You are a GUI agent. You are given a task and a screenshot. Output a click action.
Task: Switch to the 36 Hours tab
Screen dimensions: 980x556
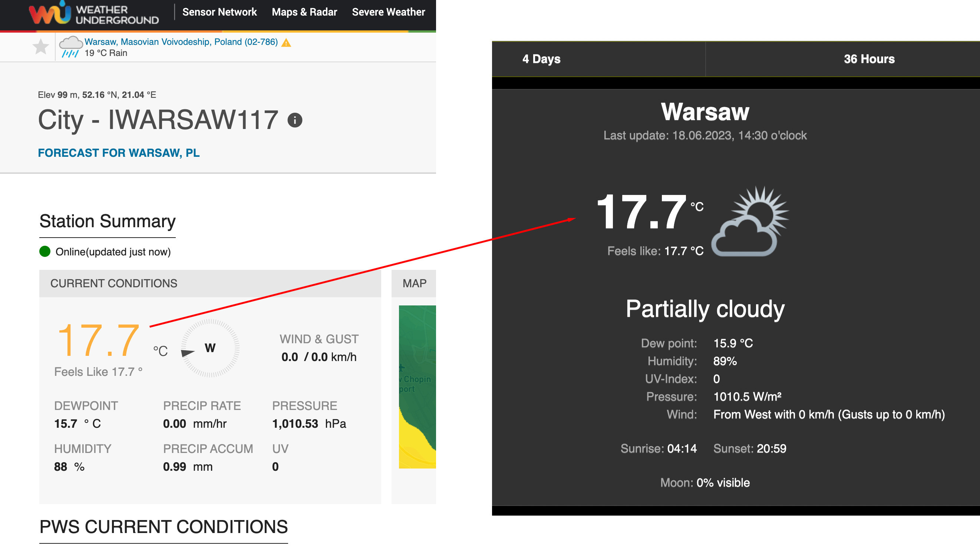[x=869, y=59]
